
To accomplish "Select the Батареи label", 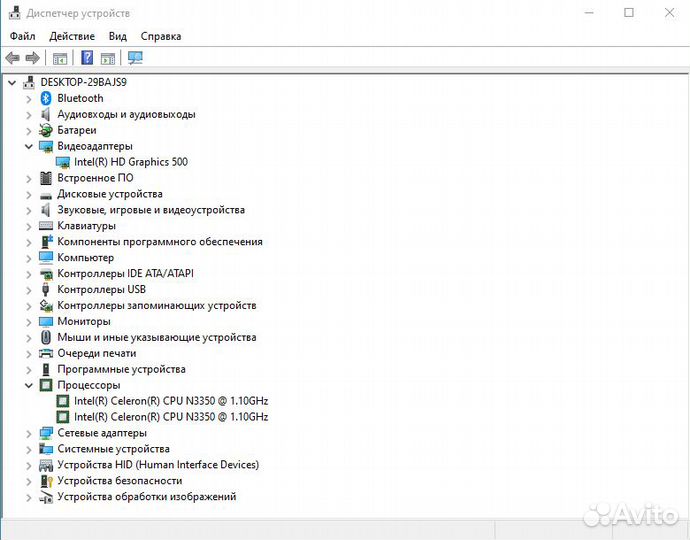I will (77, 130).
